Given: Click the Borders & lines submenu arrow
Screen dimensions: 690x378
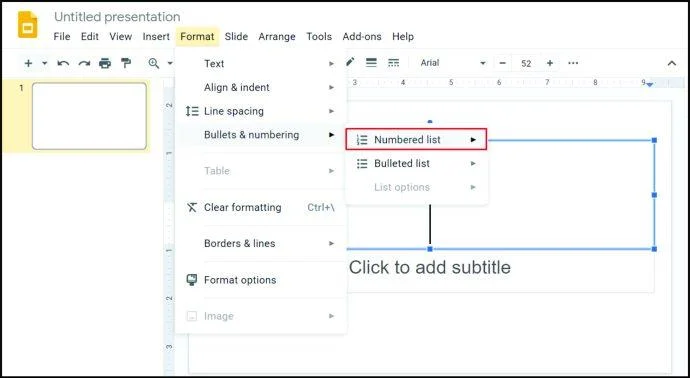Looking at the screenshot, I should [331, 243].
